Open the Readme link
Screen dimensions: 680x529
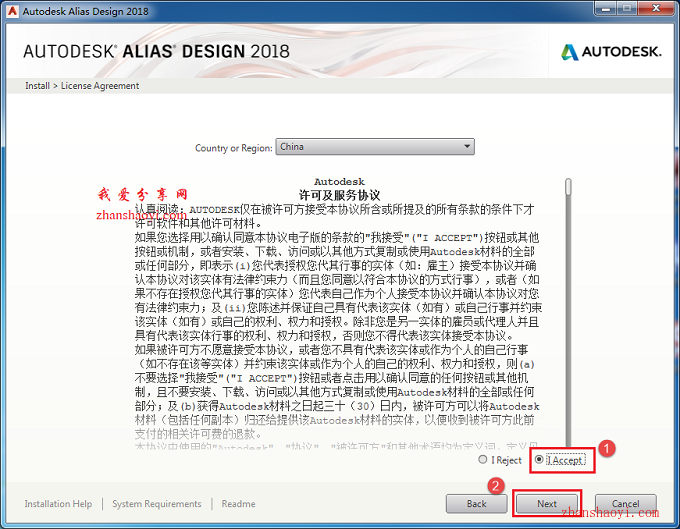click(x=238, y=503)
